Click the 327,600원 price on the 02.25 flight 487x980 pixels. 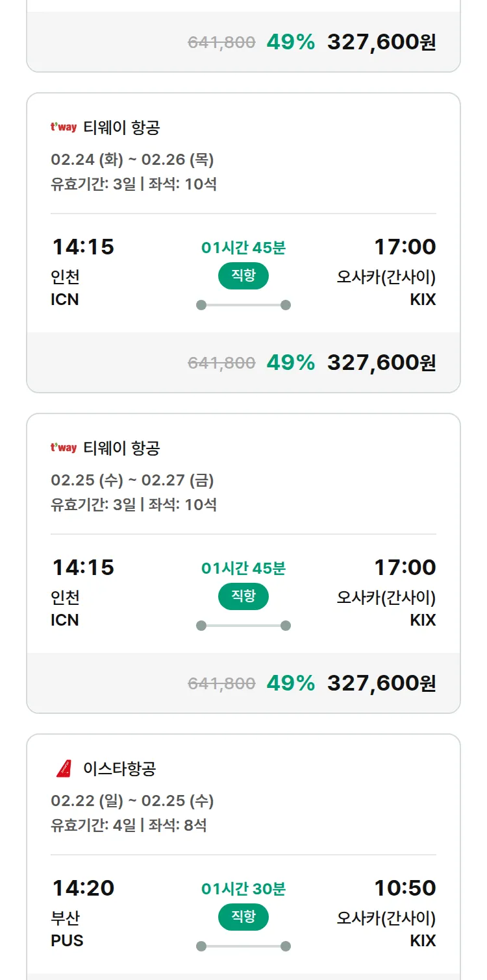pos(381,683)
